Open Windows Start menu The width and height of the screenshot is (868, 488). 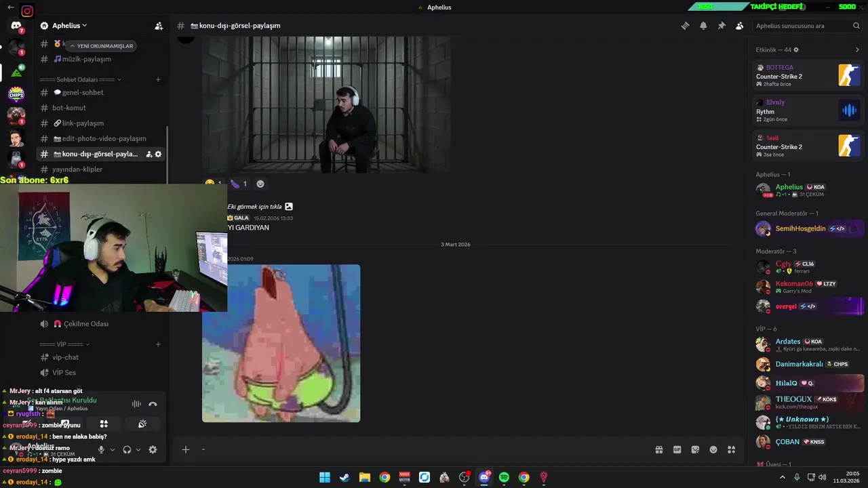pyautogui.click(x=325, y=477)
